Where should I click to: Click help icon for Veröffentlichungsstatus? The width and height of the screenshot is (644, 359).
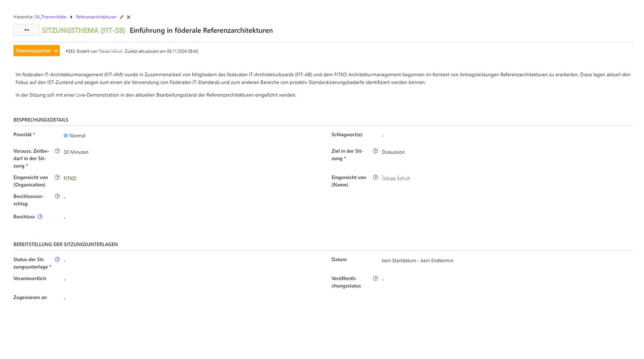point(375,279)
